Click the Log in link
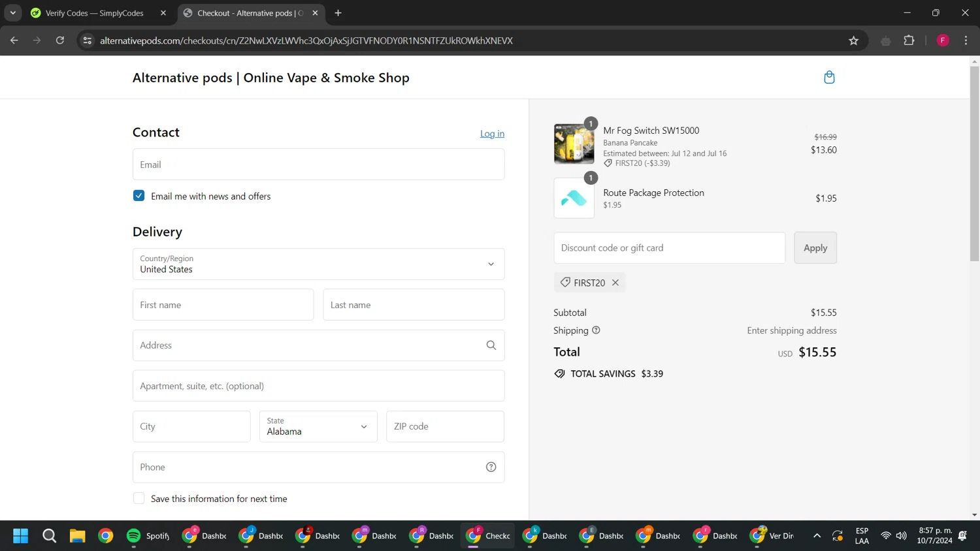This screenshot has height=551, width=980. [x=492, y=134]
